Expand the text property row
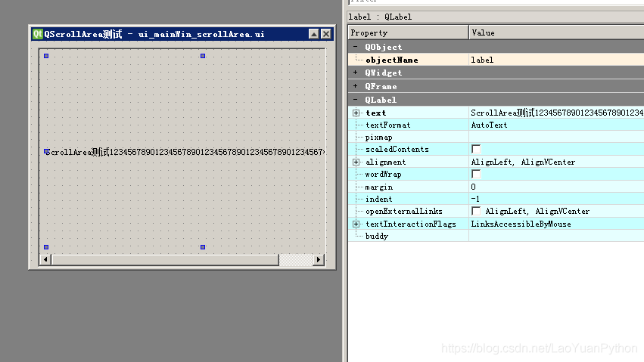 356,113
